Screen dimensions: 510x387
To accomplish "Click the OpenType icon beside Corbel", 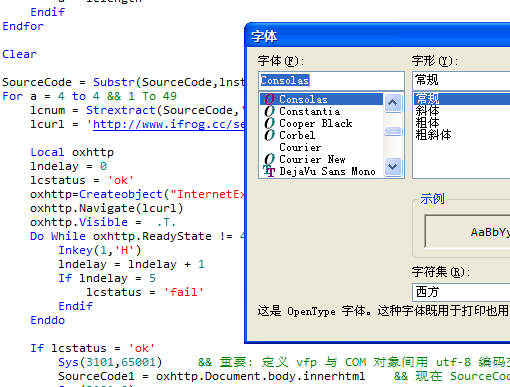I will [269, 135].
